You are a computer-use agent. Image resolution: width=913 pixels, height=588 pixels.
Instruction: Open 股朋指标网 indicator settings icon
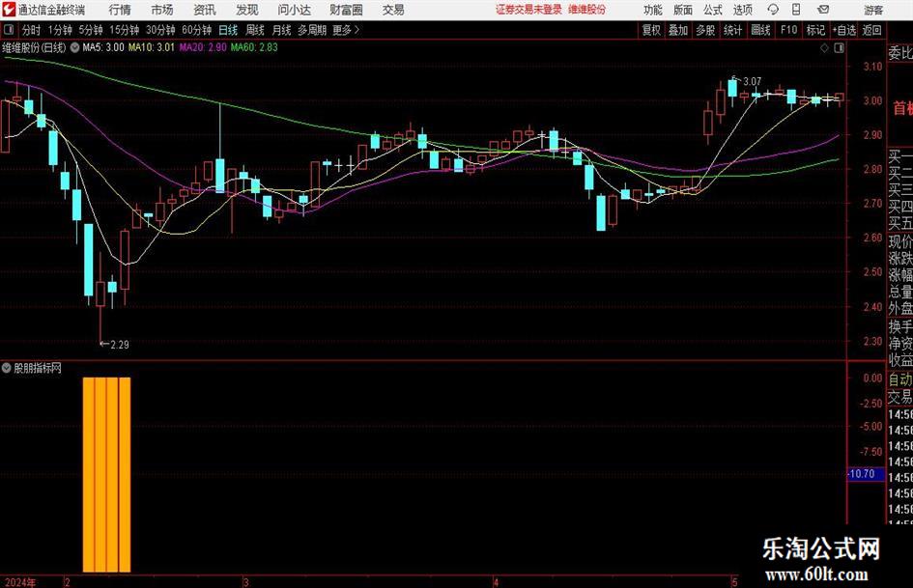[x=7, y=368]
